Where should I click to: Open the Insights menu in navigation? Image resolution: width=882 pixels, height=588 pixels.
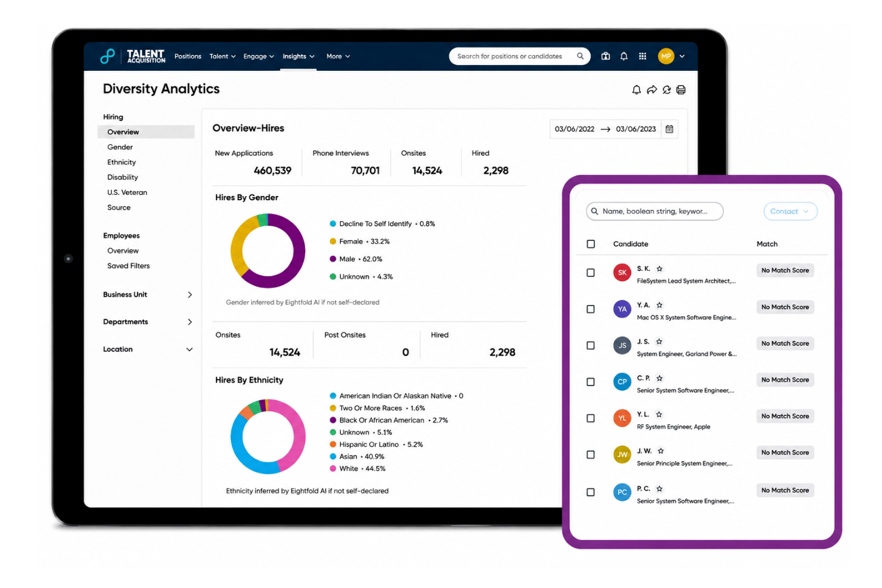point(299,56)
